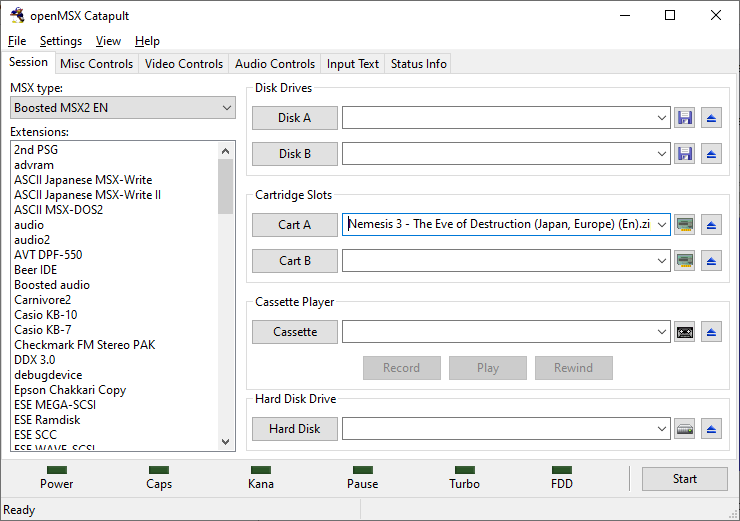Switch to the Misc Controls tab
The image size is (740, 521).
(x=96, y=64)
